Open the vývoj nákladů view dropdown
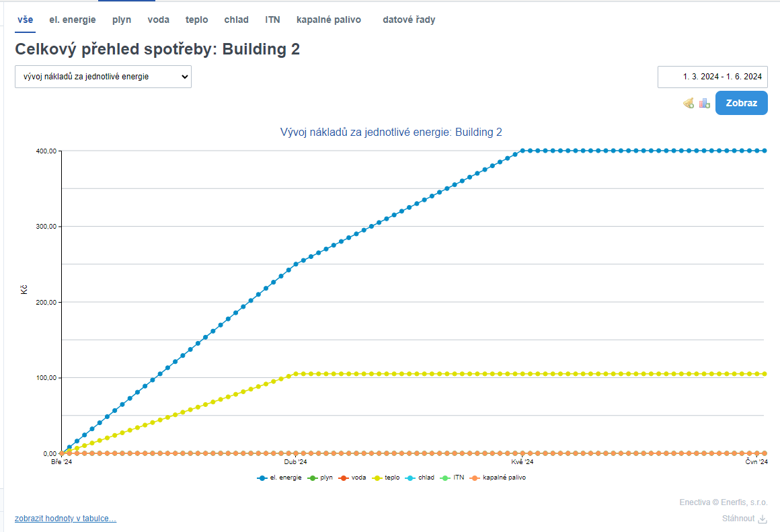 [103, 77]
